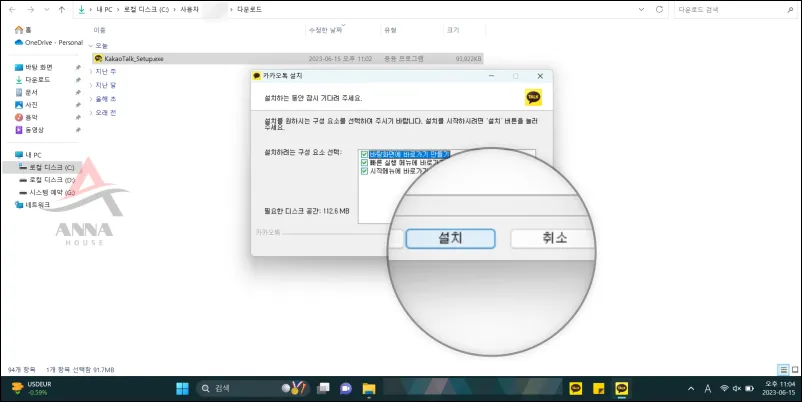This screenshot has height=402, width=802.
Task: Click 로컬 디스크 (C:) in the breadcrumb
Action: [x=146, y=10]
